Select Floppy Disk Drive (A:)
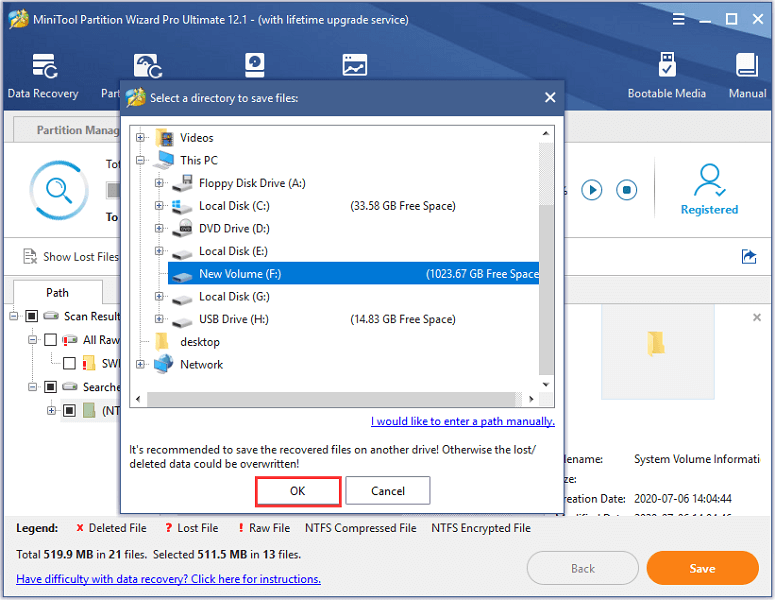This screenshot has height=600, width=775. pos(252,183)
